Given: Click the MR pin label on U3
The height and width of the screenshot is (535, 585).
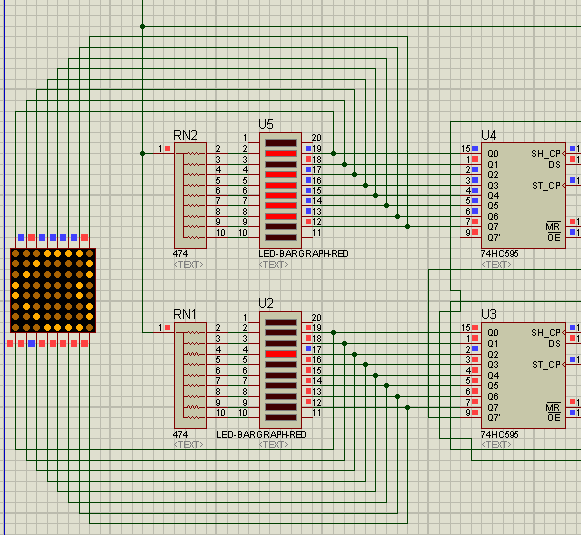Looking at the screenshot, I should pos(553,407).
